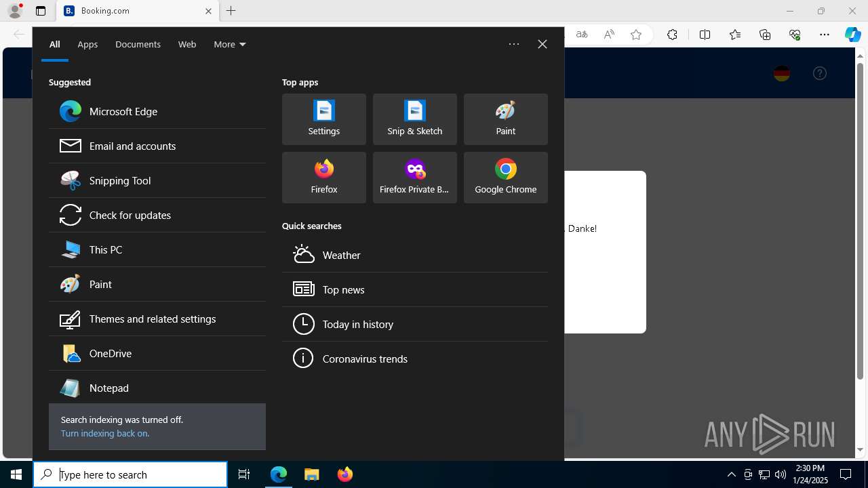Image resolution: width=868 pixels, height=488 pixels.
Task: Open the taskbar clock and date
Action: click(810, 474)
